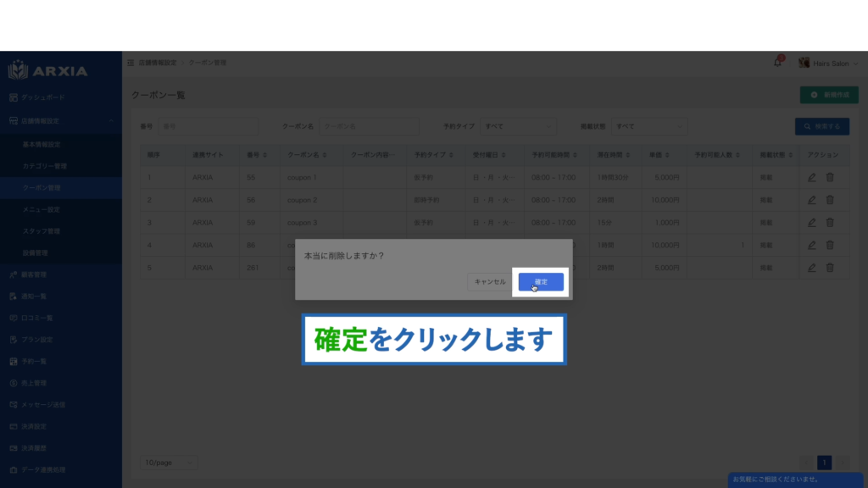
Task: Click キャンセル in the delete dialog
Action: coord(490,281)
